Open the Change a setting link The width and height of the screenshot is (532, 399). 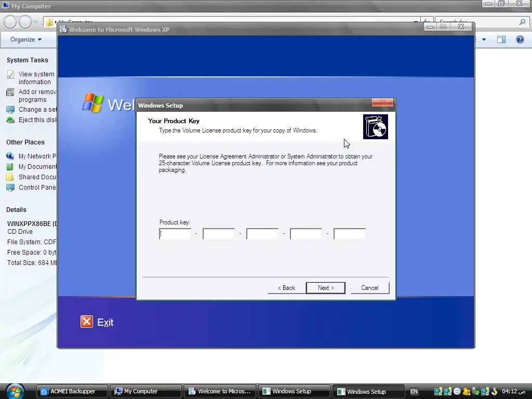(x=37, y=109)
